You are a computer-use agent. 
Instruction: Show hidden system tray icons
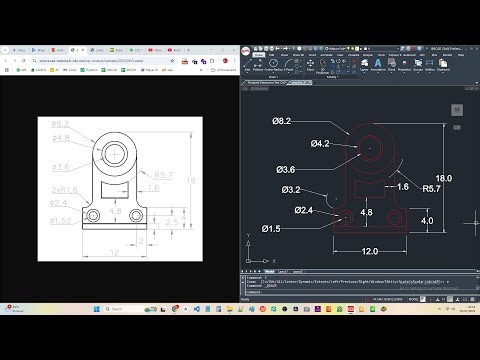439,309
